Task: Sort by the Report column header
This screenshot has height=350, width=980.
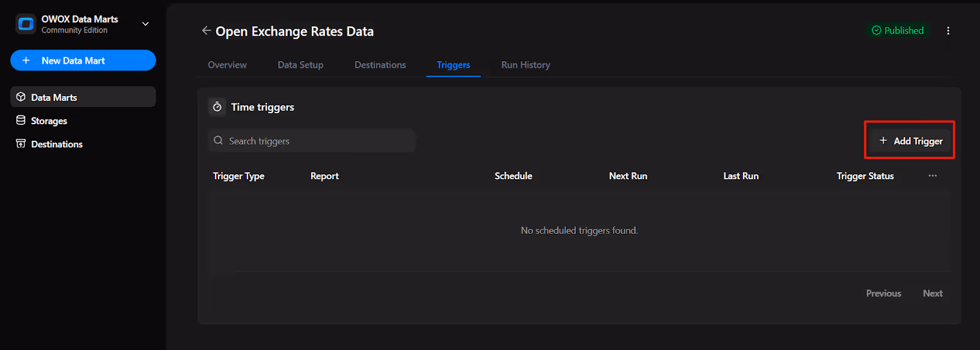Action: tap(325, 176)
